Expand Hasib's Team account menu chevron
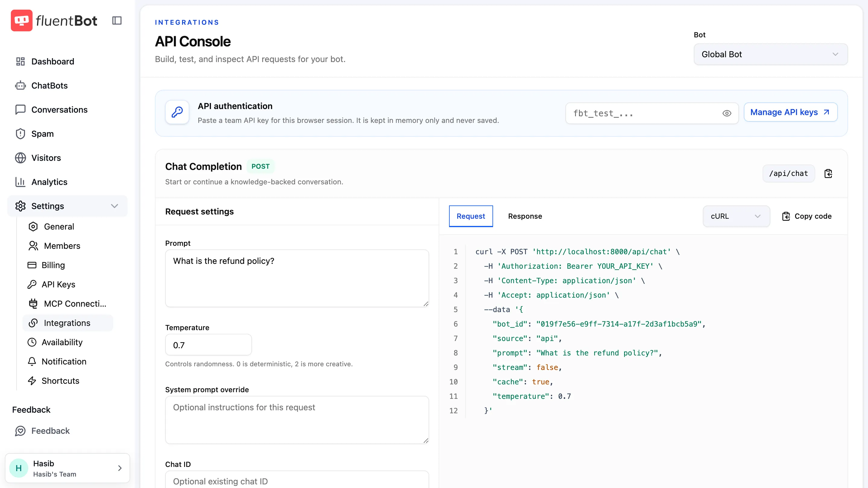This screenshot has width=868, height=488. tap(120, 468)
